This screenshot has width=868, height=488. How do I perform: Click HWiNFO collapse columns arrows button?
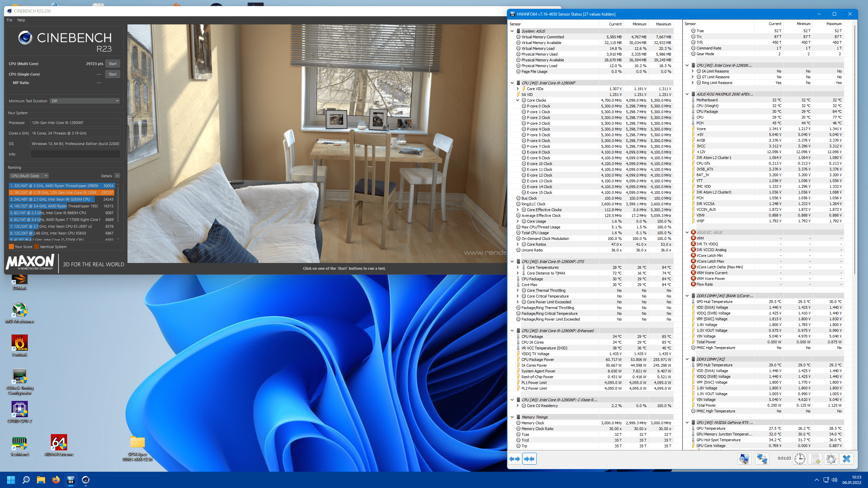(x=529, y=459)
